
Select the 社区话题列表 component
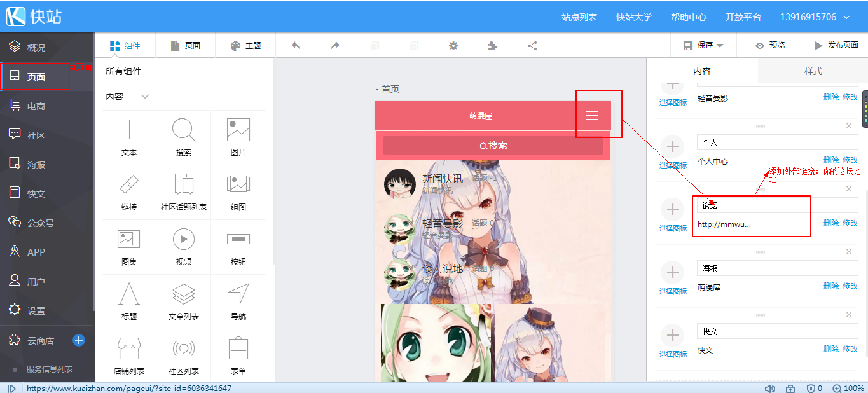184,192
